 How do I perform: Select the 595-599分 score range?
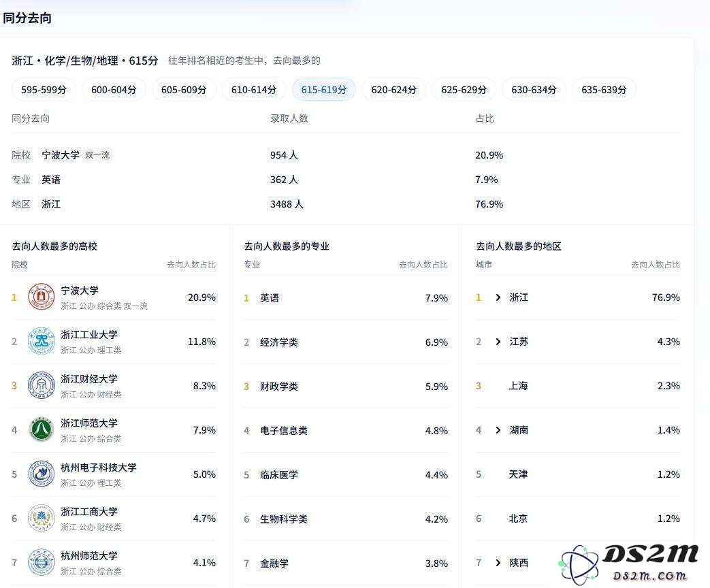44,90
